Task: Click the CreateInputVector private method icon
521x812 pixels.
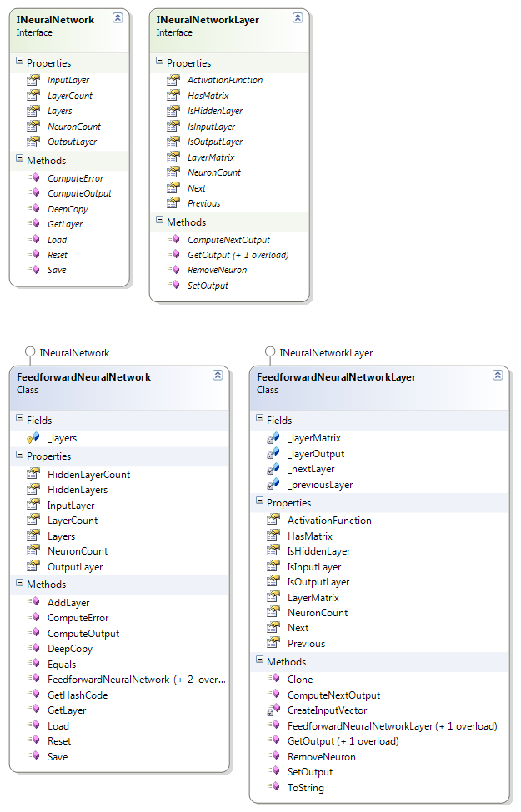Action: click(x=273, y=710)
